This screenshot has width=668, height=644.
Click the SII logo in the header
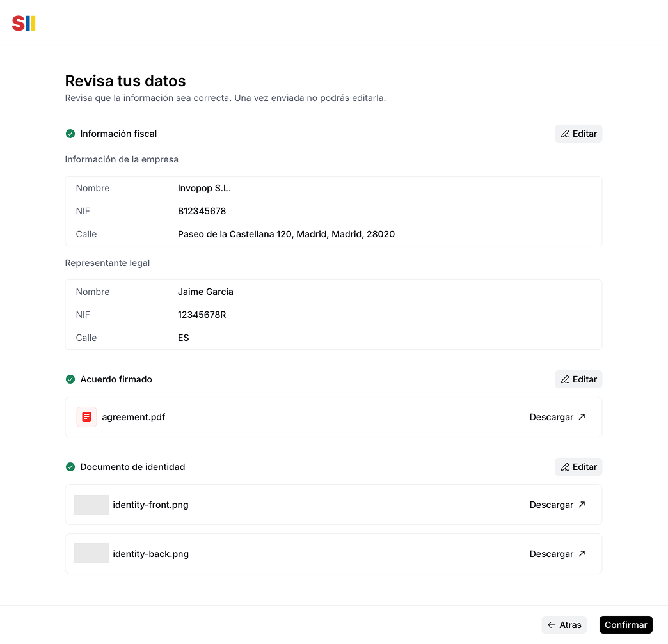click(23, 23)
